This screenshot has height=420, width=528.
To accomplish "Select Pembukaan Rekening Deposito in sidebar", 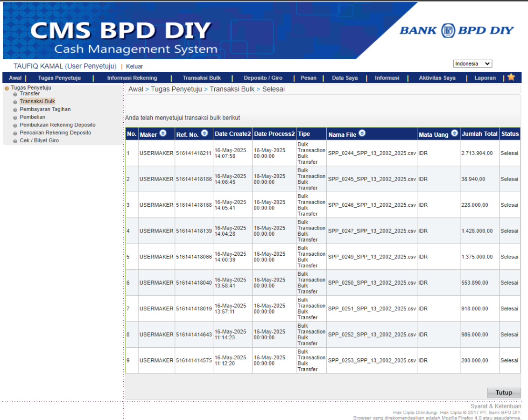I will (x=57, y=125).
